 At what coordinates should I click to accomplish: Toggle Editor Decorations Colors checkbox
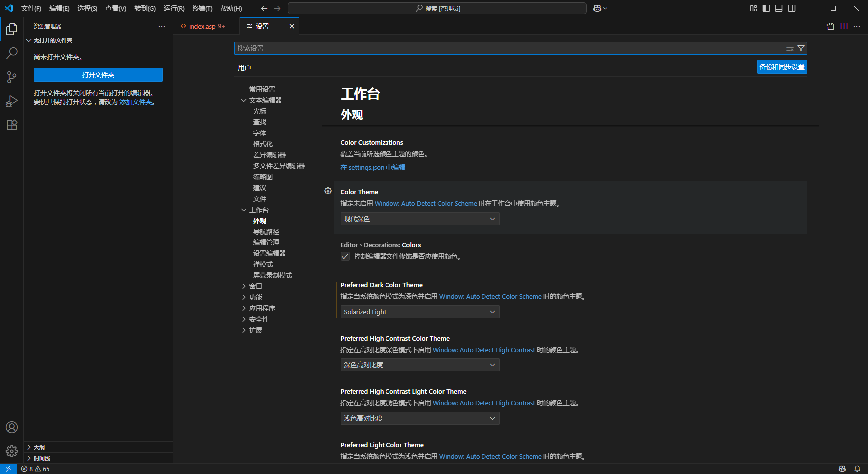(x=345, y=256)
